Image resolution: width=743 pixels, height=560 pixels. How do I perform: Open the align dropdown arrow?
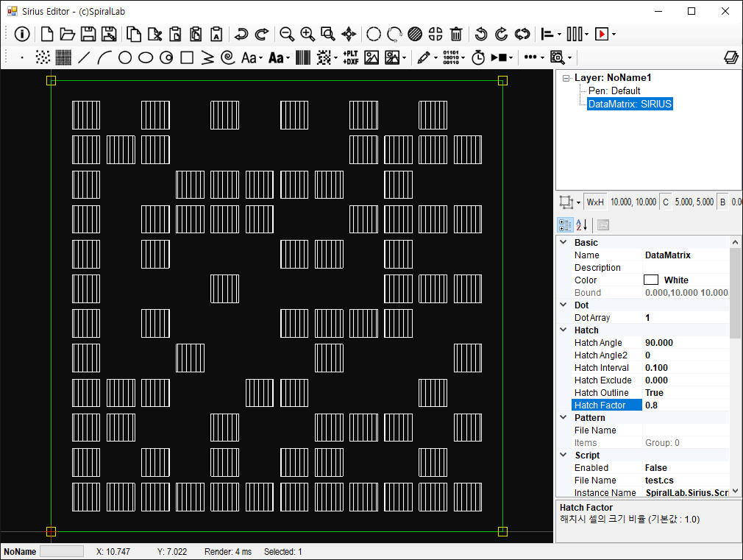(559, 35)
